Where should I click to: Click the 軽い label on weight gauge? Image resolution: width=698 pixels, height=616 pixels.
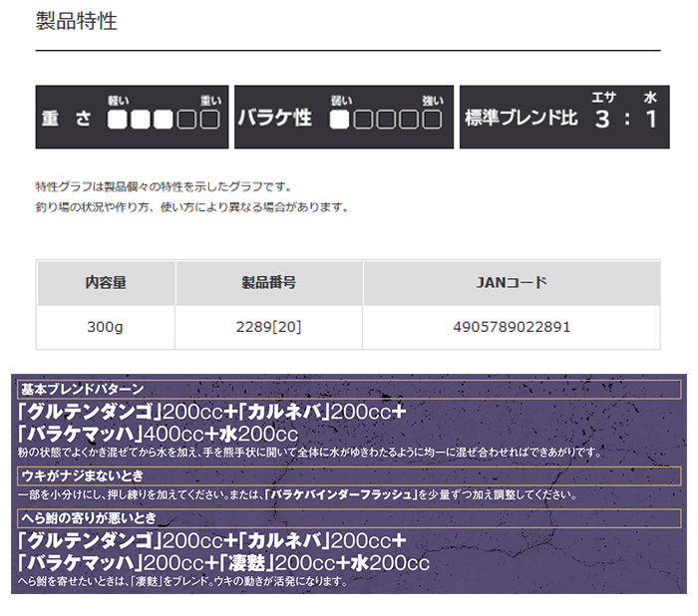[119, 101]
